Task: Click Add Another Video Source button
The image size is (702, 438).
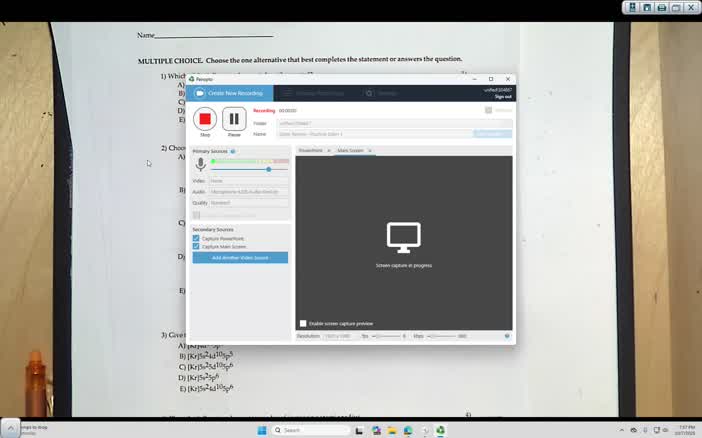Action: pyautogui.click(x=240, y=258)
